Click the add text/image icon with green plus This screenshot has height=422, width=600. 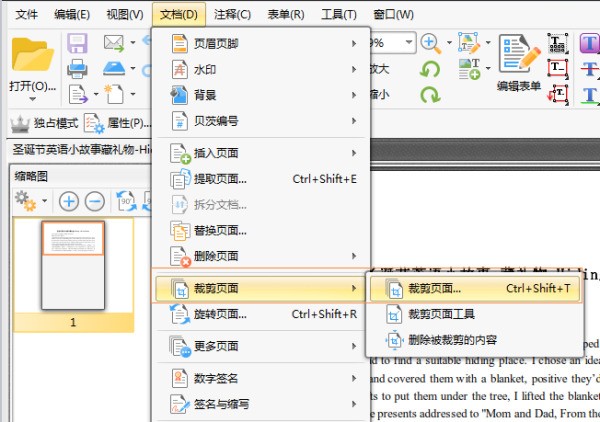point(469,69)
